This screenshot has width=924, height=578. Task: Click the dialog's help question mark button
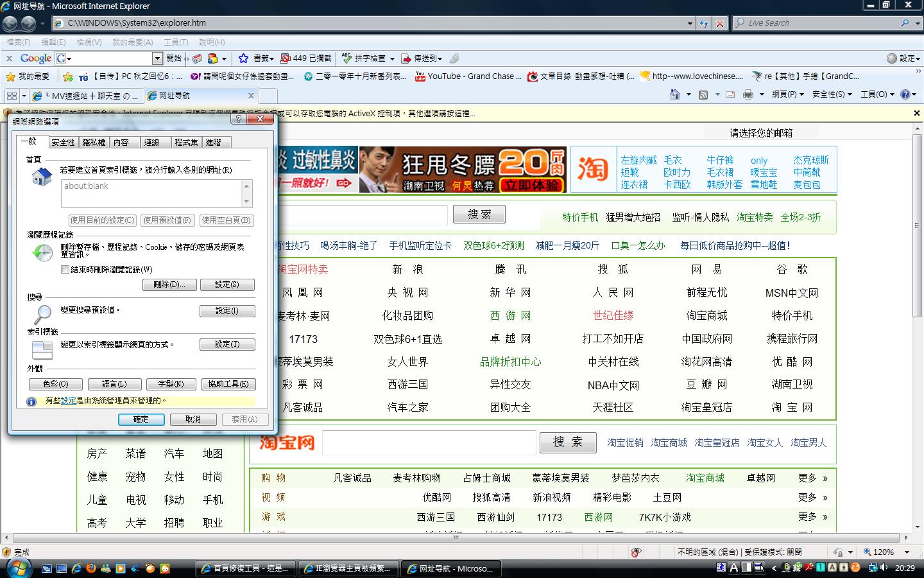[x=239, y=119]
